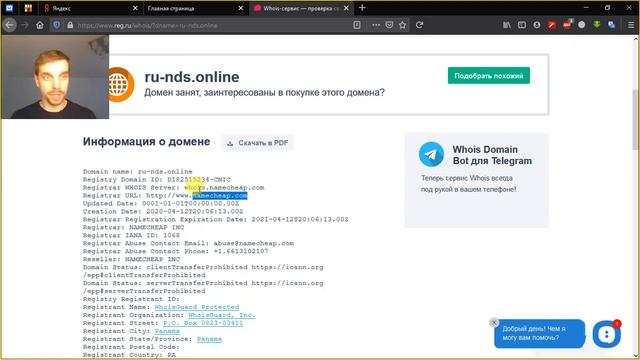The width and height of the screenshot is (640, 360).
Task: Reload the current page
Action: pyautogui.click(x=419, y=25)
